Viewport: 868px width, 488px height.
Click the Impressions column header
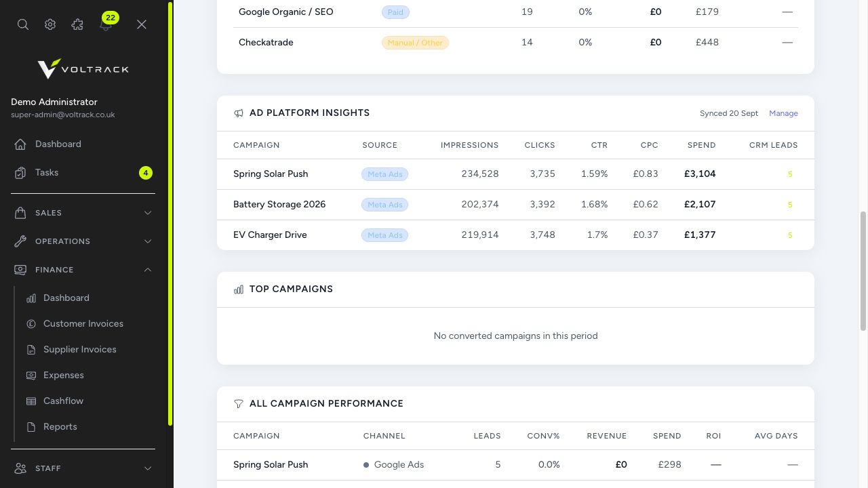pyautogui.click(x=469, y=145)
